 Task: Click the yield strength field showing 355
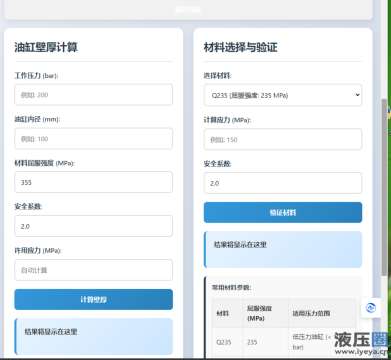[93, 182]
